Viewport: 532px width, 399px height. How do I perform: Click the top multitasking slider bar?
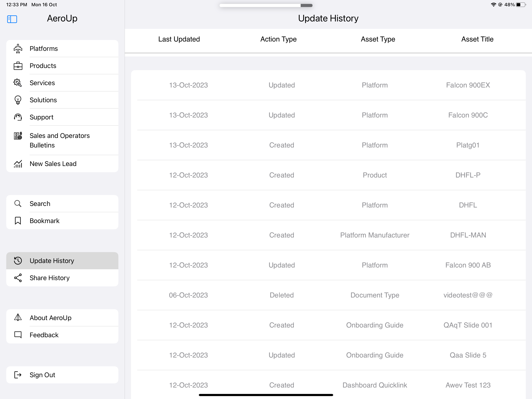(266, 5)
